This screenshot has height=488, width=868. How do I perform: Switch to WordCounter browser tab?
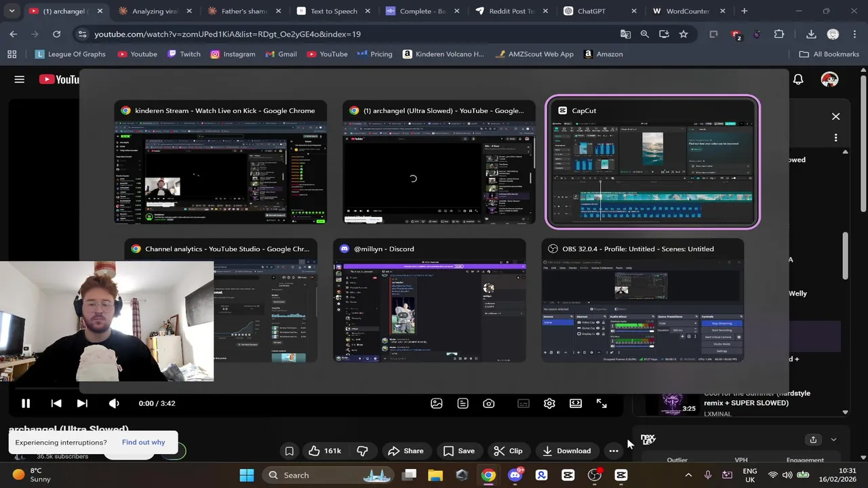click(x=688, y=11)
